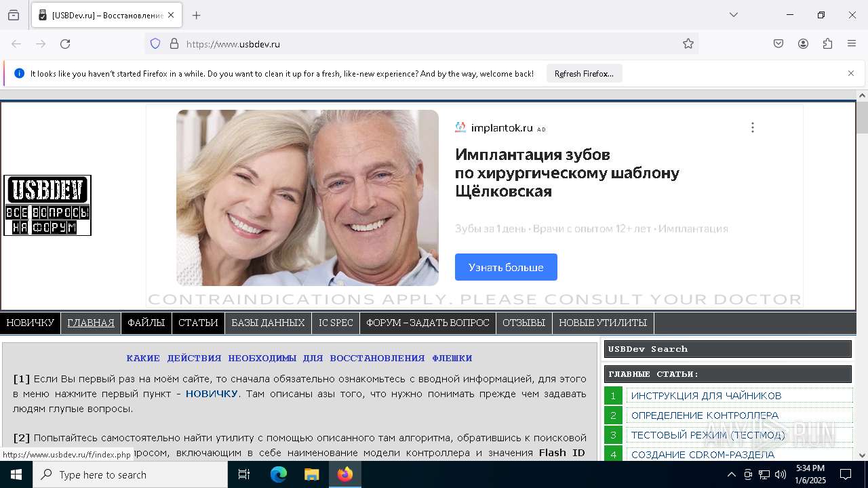Open Firefox application hamburger menu

(852, 44)
